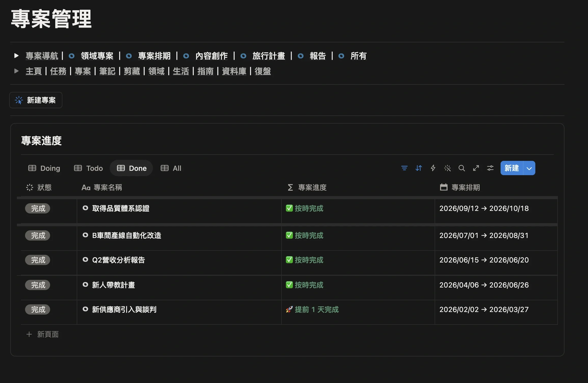The image size is (588, 383).
Task: Click the 新頁面 add row
Action: pyautogui.click(x=289, y=334)
